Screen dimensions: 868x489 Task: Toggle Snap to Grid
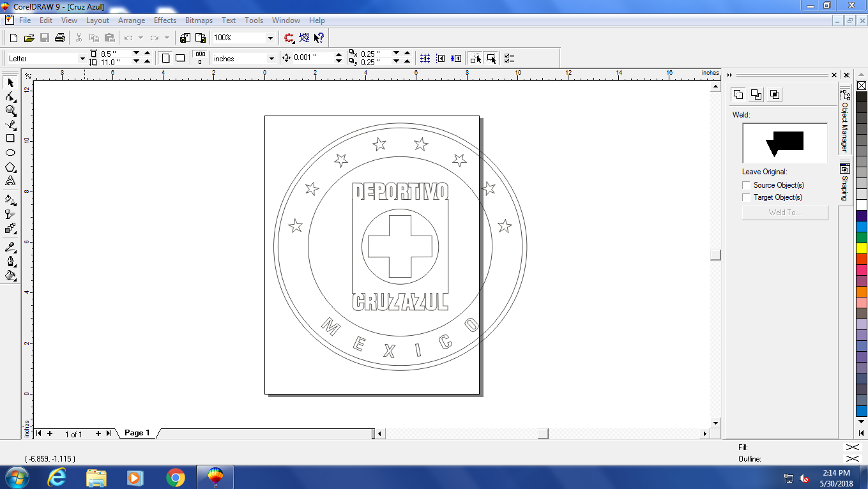pyautogui.click(x=425, y=58)
